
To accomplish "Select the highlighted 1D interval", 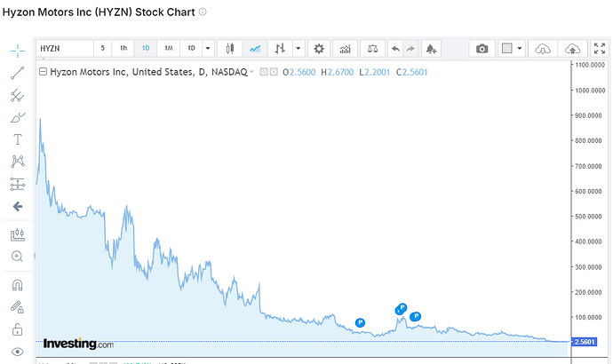I will (x=146, y=49).
